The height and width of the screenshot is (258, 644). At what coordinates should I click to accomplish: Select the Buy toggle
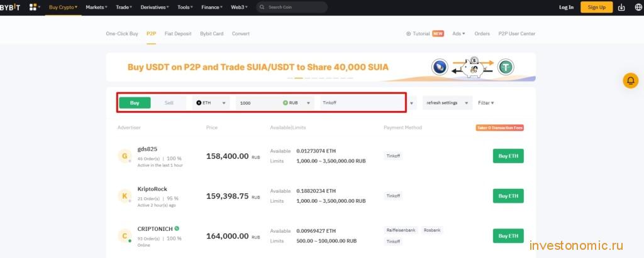point(135,103)
